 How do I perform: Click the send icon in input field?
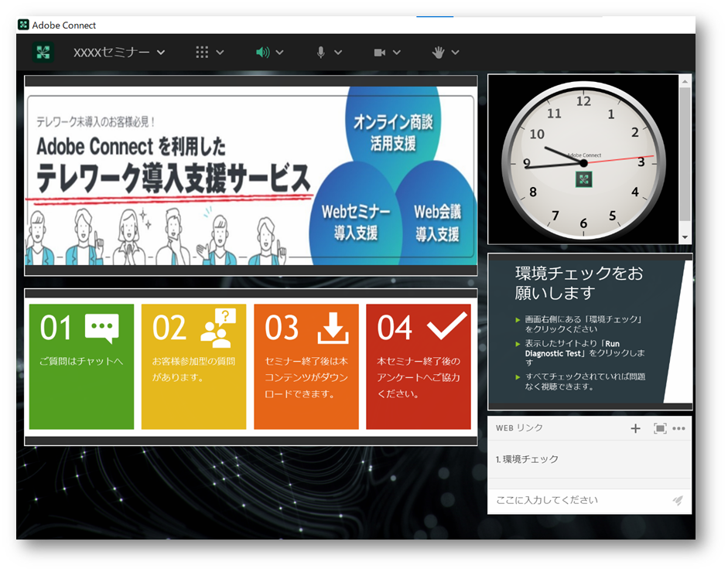(x=678, y=500)
